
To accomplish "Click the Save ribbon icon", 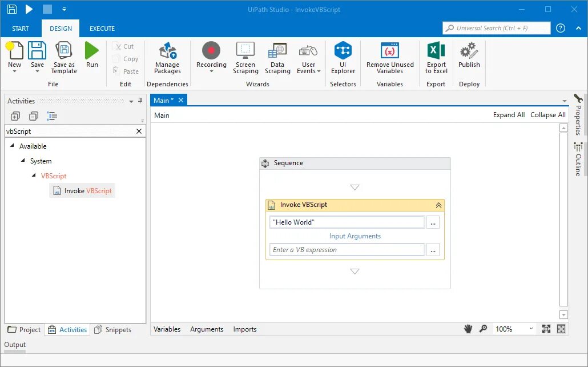I will click(37, 51).
